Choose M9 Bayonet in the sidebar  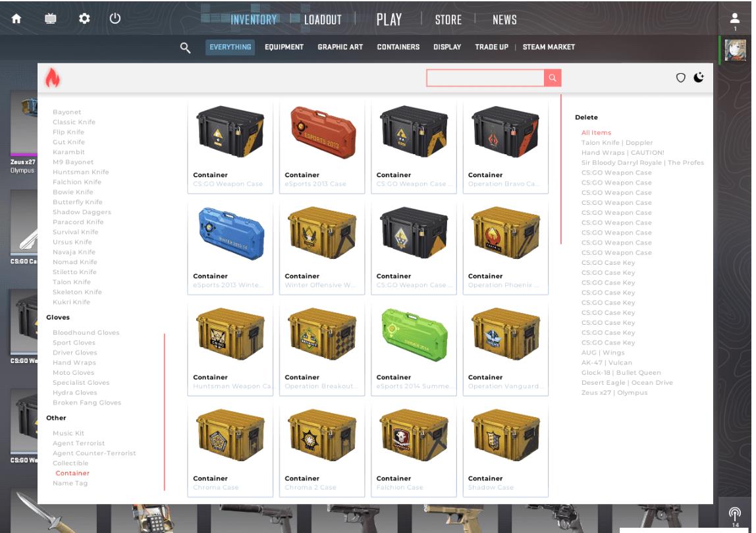click(x=73, y=162)
